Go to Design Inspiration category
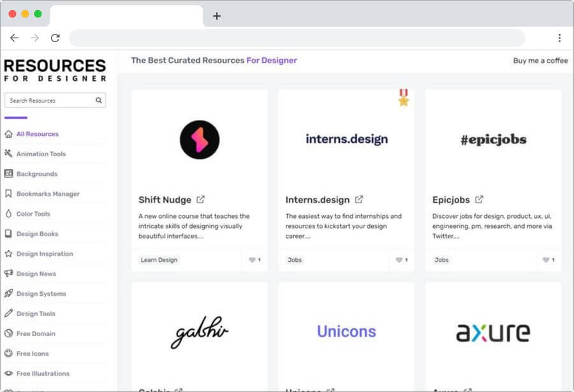This screenshot has width=574, height=392. 45,254
